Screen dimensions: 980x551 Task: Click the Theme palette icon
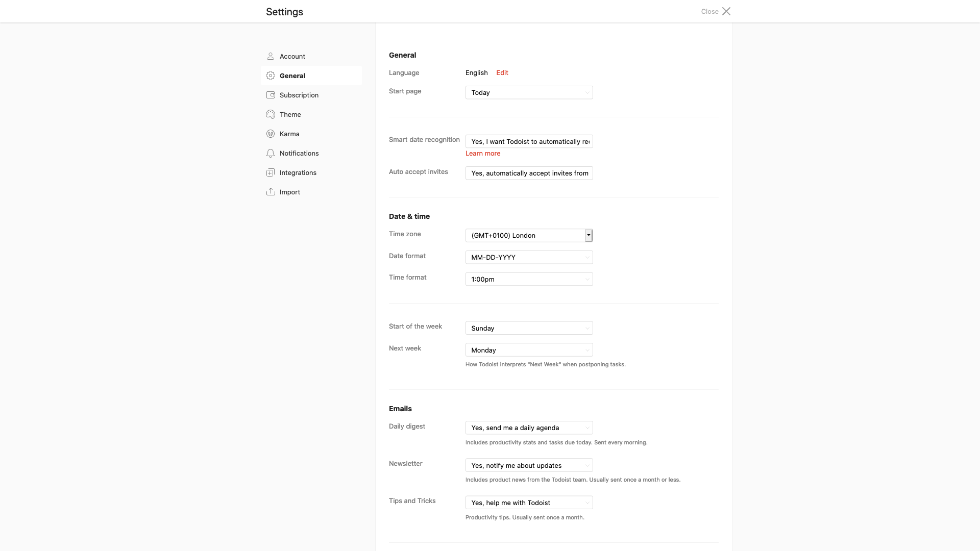[271, 114]
